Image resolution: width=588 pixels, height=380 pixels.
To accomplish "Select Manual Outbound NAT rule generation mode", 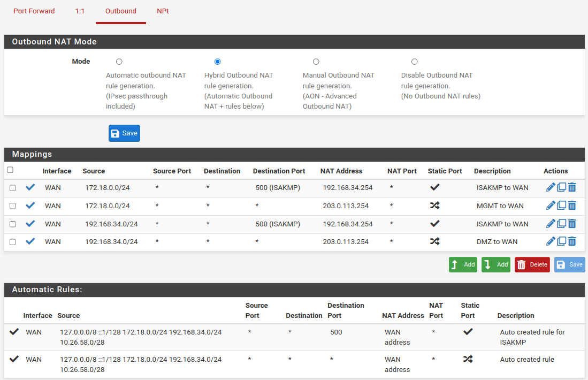I will 316,62.
